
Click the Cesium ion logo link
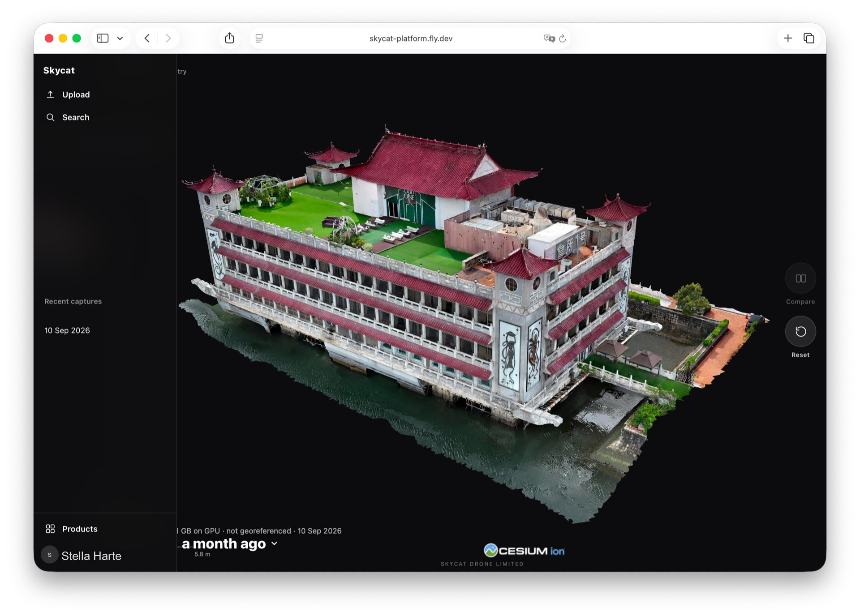click(x=524, y=550)
